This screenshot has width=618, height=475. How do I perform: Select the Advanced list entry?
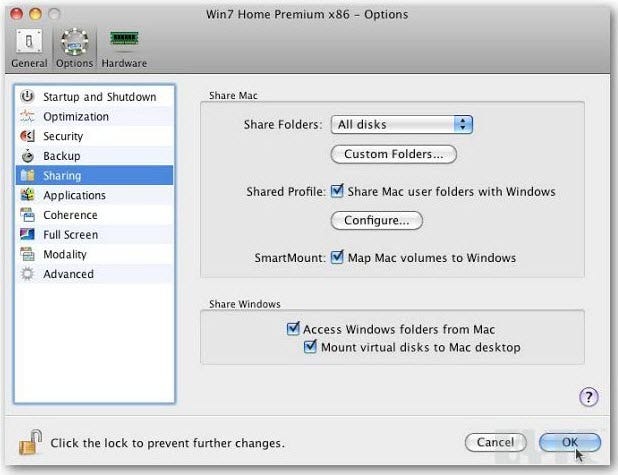[x=95, y=274]
